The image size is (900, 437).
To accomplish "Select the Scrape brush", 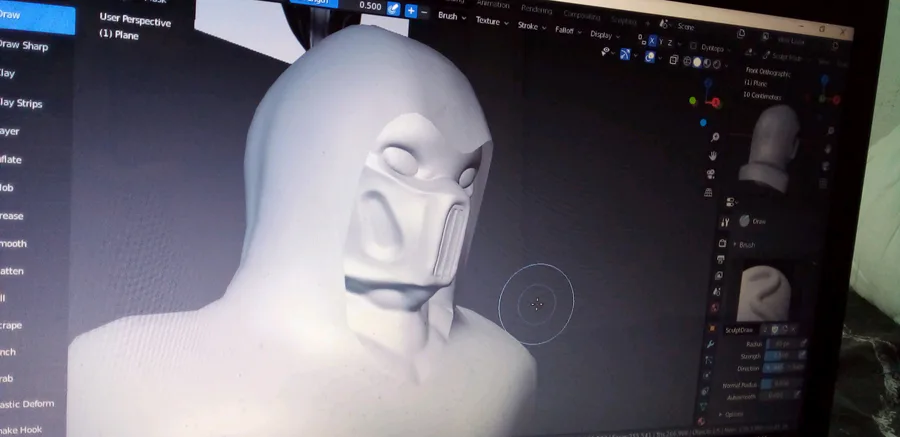I will pyautogui.click(x=11, y=325).
